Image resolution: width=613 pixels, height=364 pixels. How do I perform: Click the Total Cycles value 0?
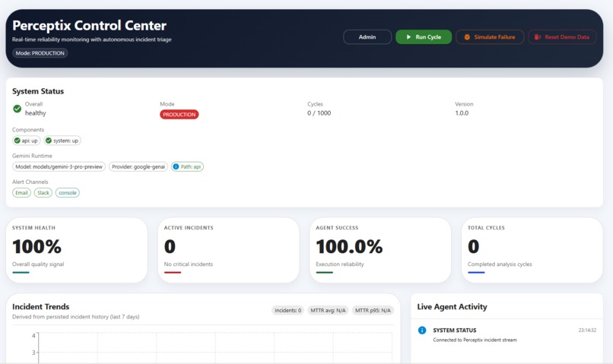473,247
